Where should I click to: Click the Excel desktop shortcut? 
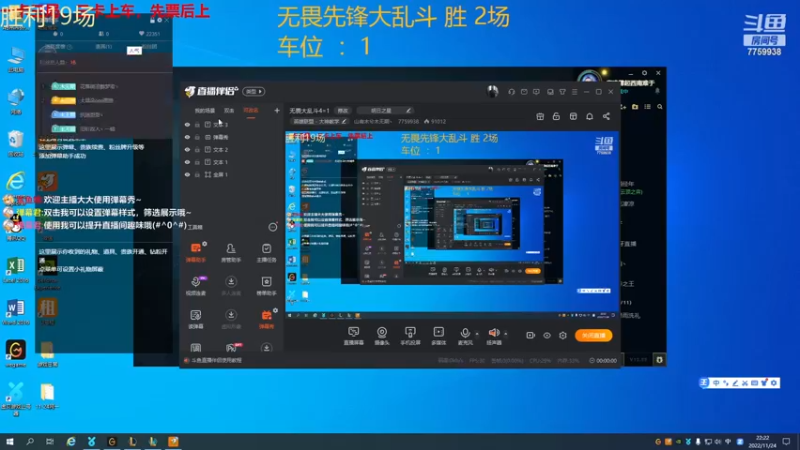[x=15, y=270]
